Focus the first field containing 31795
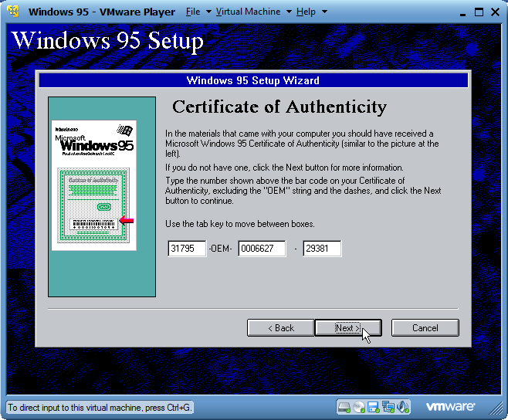The width and height of the screenshot is (508, 420). [187, 249]
